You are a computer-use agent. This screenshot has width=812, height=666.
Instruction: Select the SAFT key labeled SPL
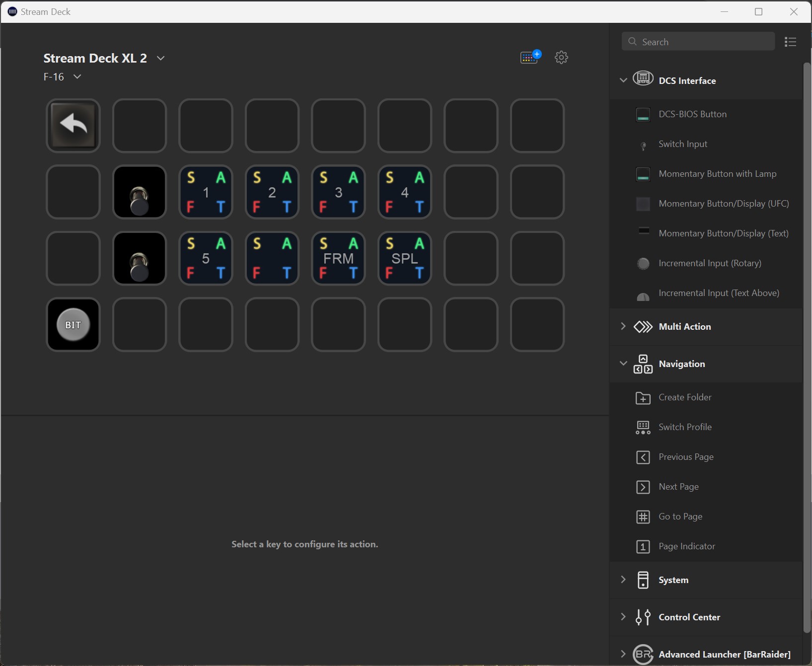(x=404, y=258)
